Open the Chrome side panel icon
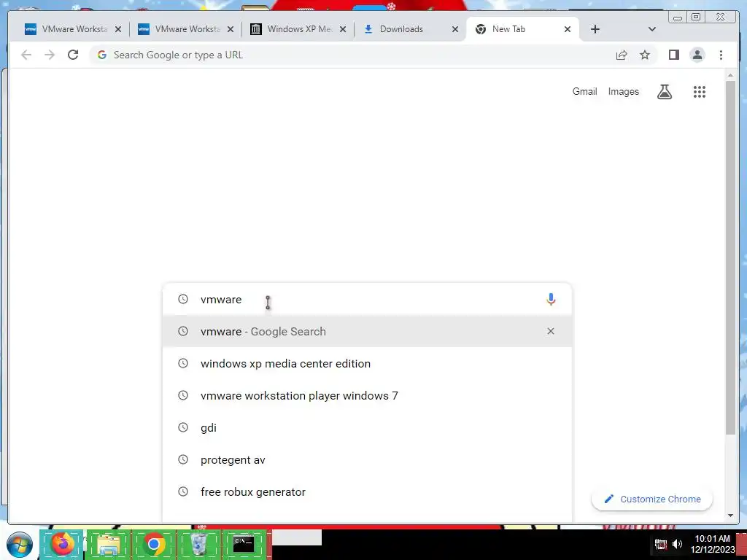Viewport: 747px width, 560px height. (x=673, y=55)
